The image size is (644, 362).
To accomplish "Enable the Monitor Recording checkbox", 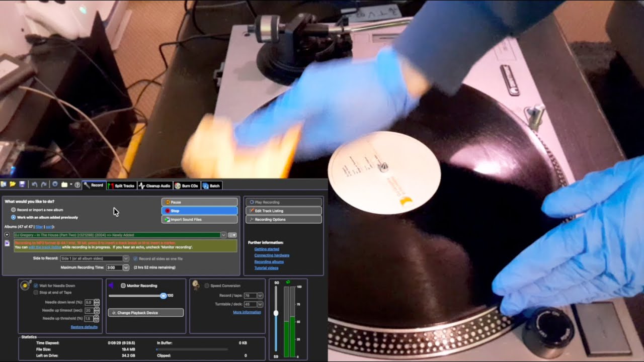I will click(123, 286).
